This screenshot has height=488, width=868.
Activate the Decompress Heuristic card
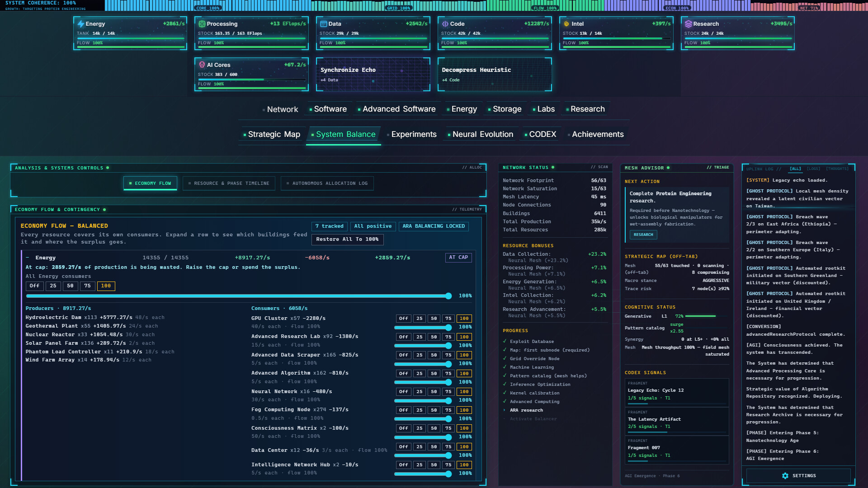pyautogui.click(x=495, y=75)
